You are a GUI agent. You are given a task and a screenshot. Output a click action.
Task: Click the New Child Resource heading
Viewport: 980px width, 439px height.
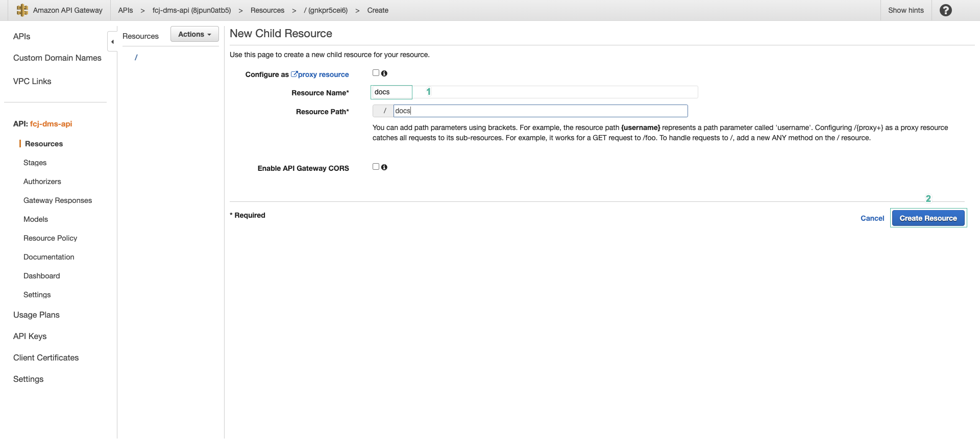coord(281,34)
